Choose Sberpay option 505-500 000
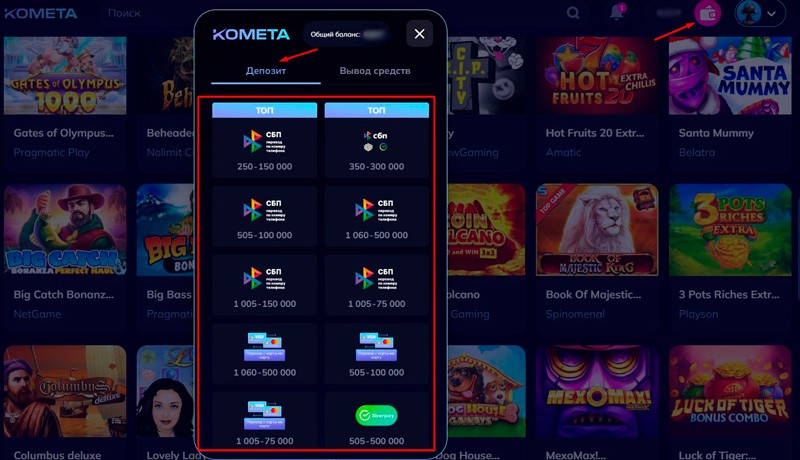Viewport: 800px width, 460px height. [x=377, y=421]
